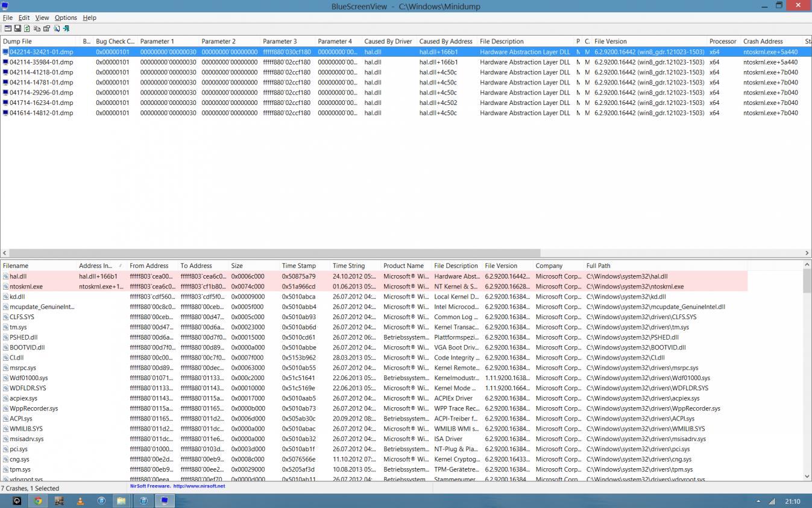
Task: Click the Exit toolbar icon
Action: pos(66,28)
